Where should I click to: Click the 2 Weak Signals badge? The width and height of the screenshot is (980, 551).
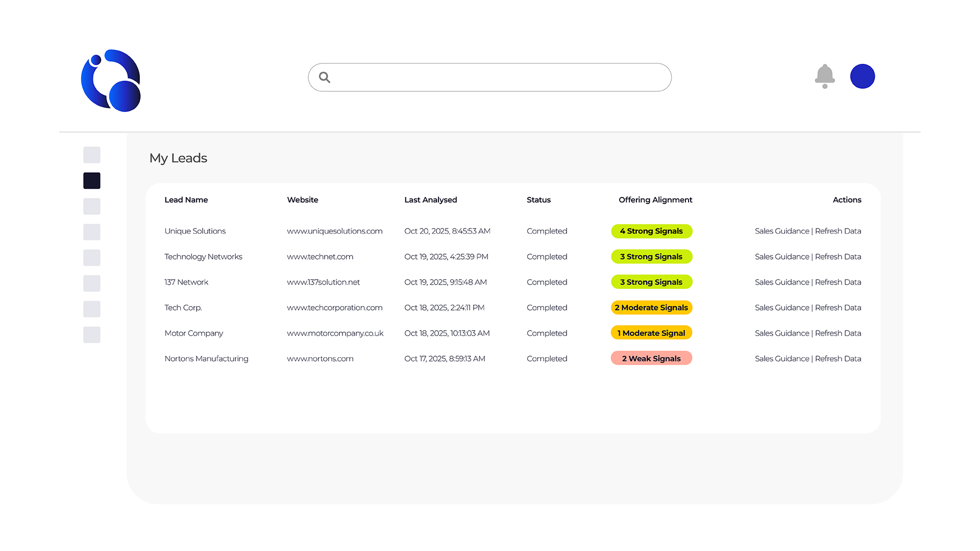651,359
